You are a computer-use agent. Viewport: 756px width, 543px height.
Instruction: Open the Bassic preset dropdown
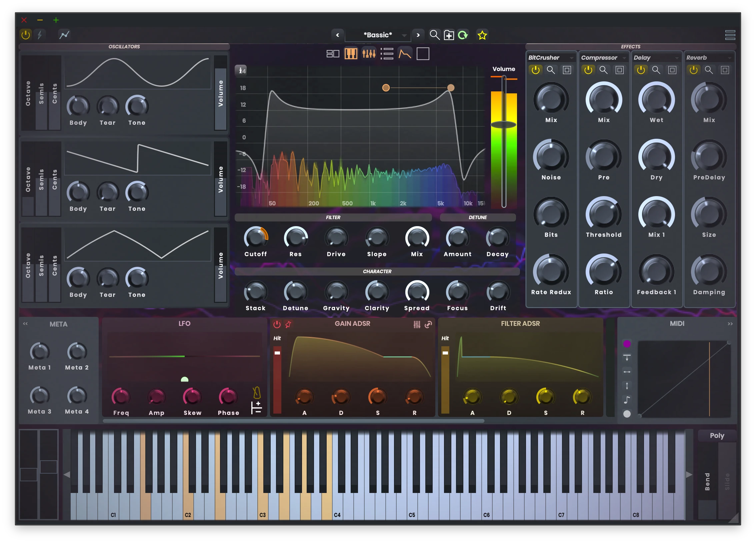tap(378, 35)
